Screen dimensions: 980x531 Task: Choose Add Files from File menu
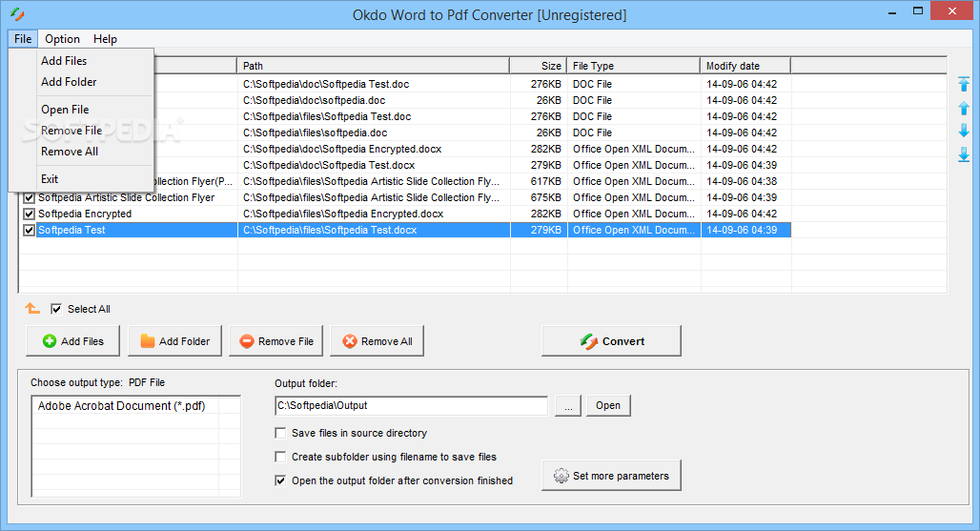(x=64, y=61)
